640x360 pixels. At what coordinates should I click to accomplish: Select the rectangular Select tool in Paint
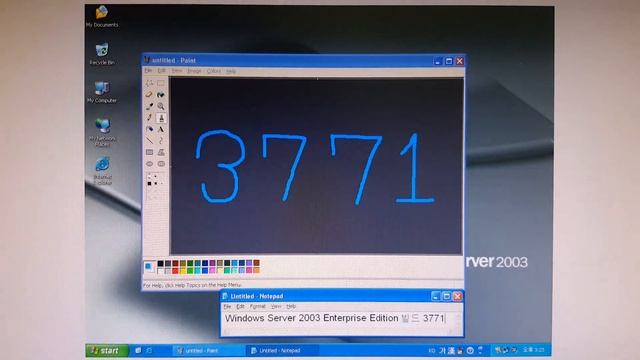point(161,83)
